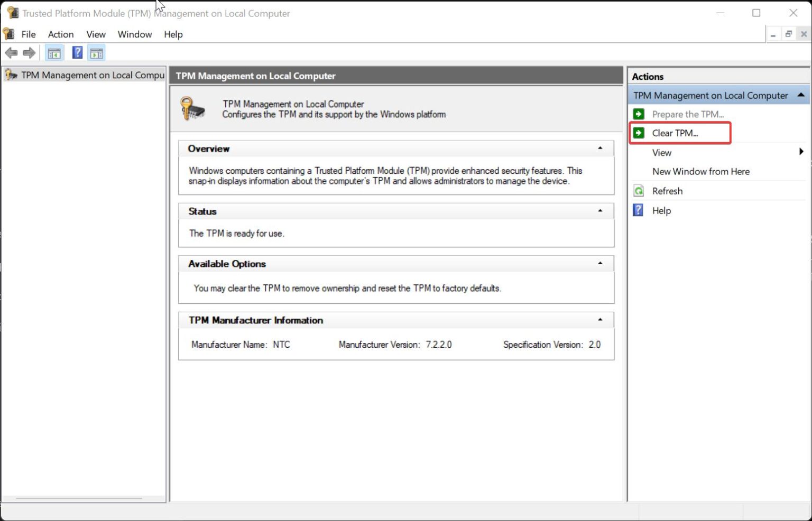Screen dimensions: 812x521
Task: Toggle the Show/Hide Action Pane toolbar icon
Action: click(x=96, y=52)
